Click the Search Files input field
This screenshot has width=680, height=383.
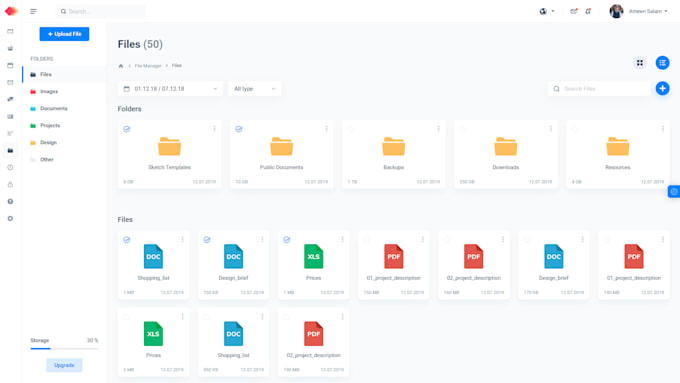[599, 89]
